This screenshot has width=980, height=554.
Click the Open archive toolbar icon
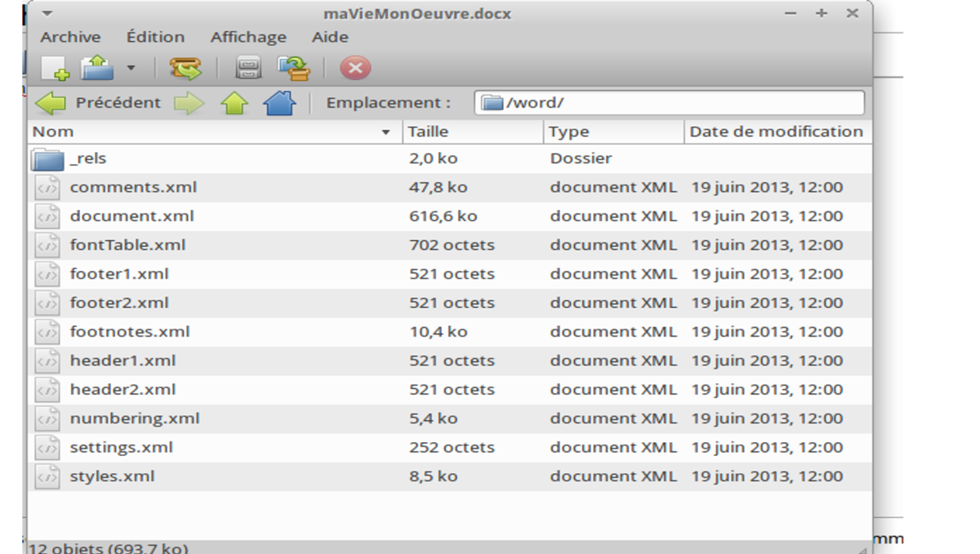click(x=98, y=68)
